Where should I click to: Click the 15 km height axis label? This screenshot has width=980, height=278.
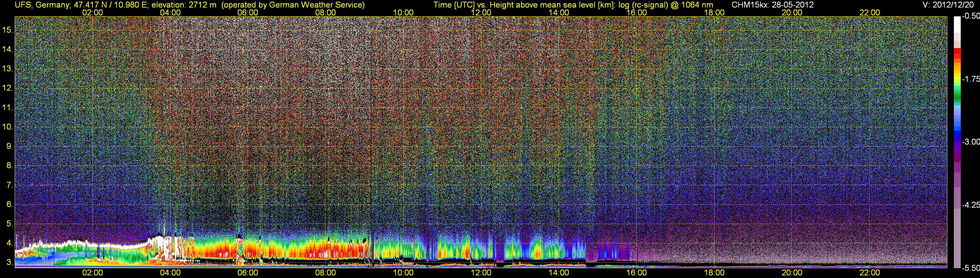[x=7, y=30]
